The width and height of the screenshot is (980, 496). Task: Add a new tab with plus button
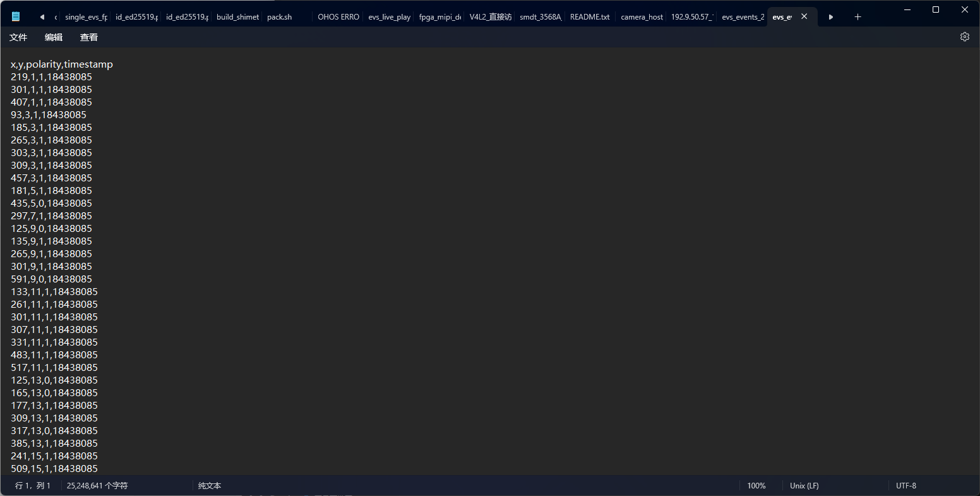coord(857,17)
